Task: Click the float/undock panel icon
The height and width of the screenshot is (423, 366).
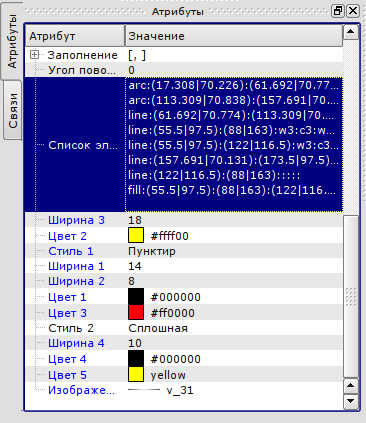Action: (338, 11)
